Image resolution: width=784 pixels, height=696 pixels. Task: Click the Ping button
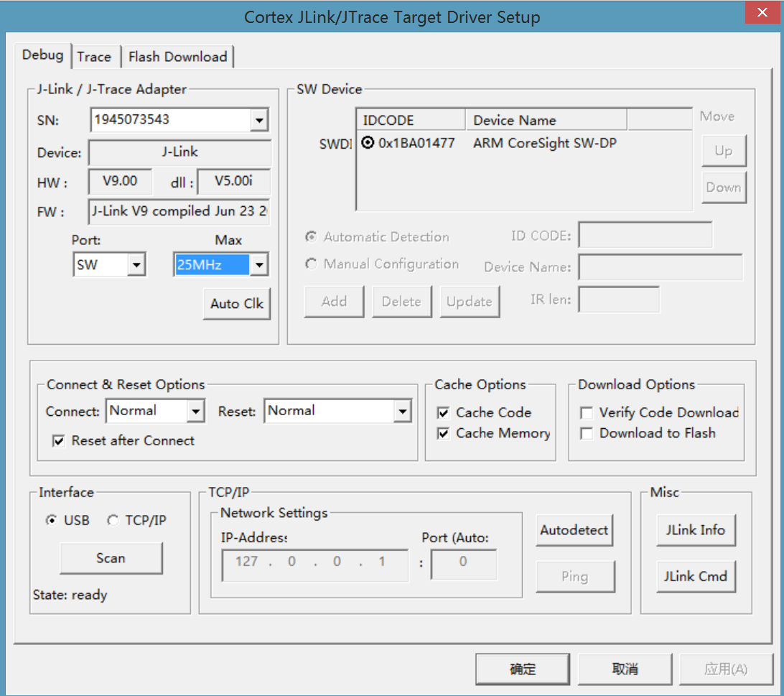[x=575, y=577]
